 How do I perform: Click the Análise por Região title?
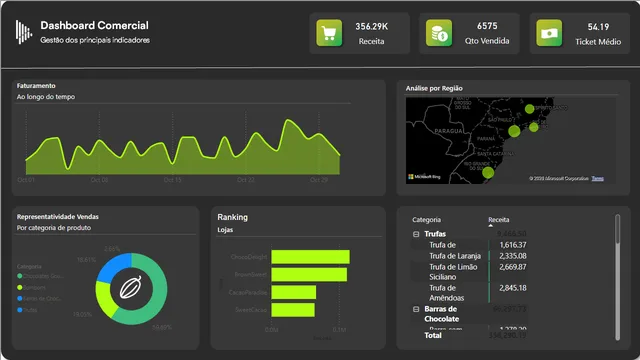coord(434,88)
